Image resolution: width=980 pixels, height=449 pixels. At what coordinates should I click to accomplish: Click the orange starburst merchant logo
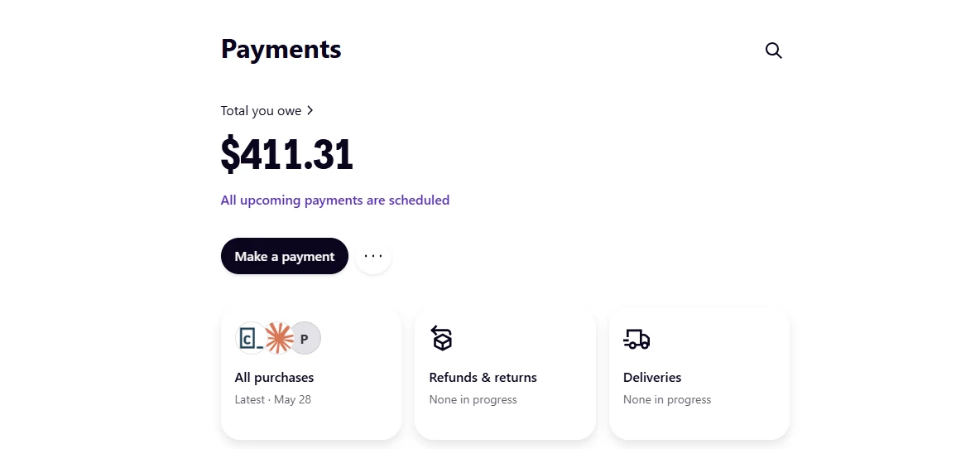(x=278, y=338)
